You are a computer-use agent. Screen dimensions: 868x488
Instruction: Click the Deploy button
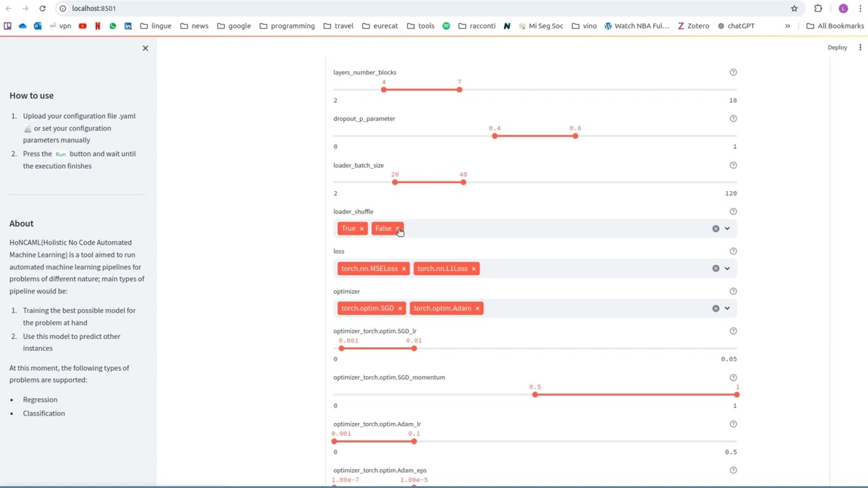click(837, 47)
